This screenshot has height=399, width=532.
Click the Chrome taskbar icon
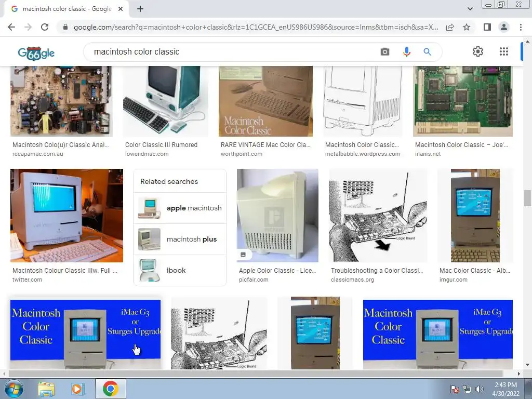pyautogui.click(x=111, y=389)
